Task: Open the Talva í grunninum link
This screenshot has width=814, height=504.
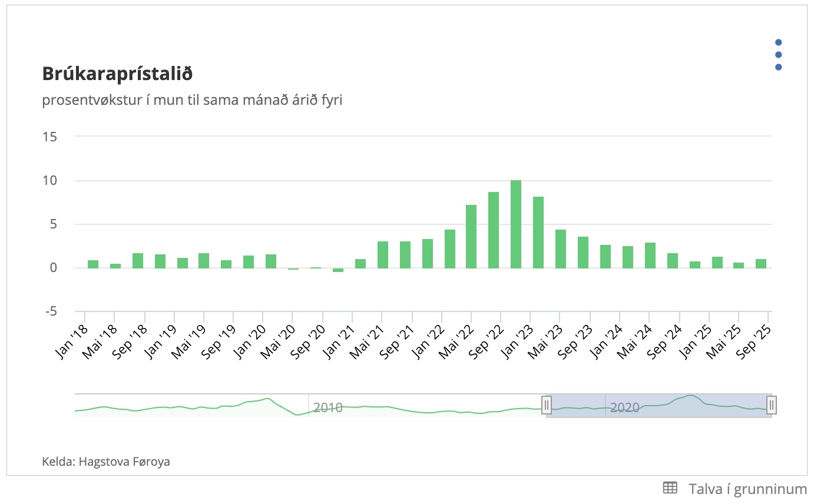Action: point(747,488)
